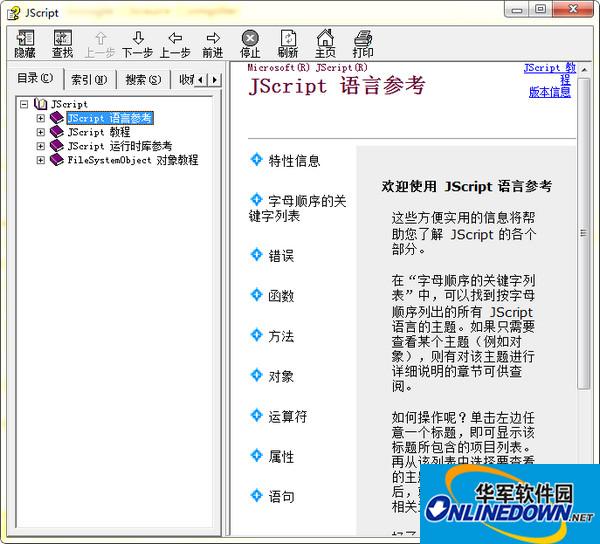Open the 运算符 topic link

point(287,416)
